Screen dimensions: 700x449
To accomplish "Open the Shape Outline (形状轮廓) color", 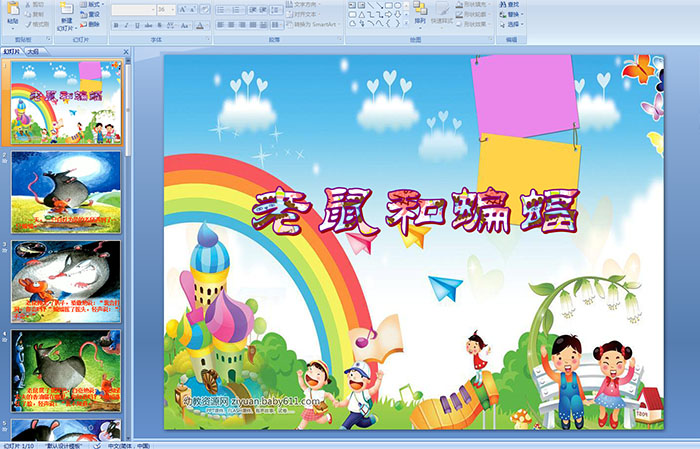I will pos(474,14).
